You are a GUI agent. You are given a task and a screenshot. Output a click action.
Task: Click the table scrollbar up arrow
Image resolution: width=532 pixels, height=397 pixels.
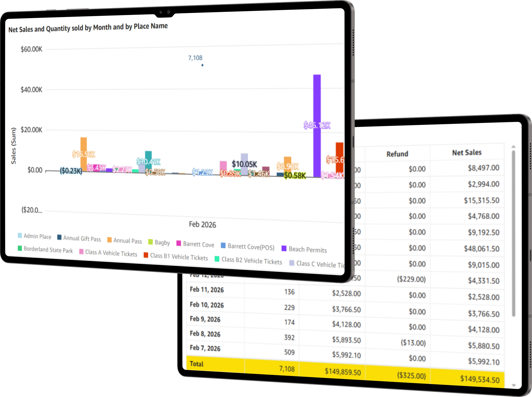[513, 147]
